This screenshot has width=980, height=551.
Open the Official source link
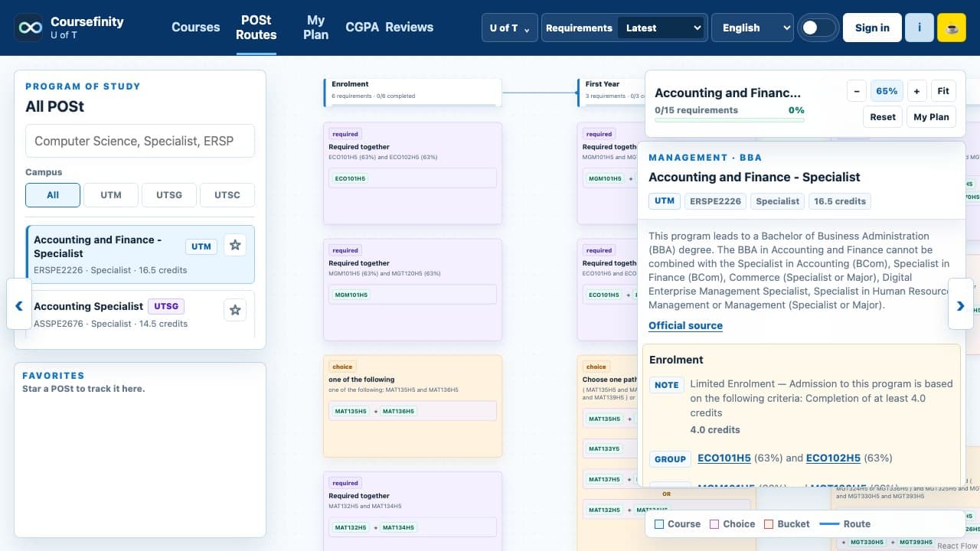(685, 325)
